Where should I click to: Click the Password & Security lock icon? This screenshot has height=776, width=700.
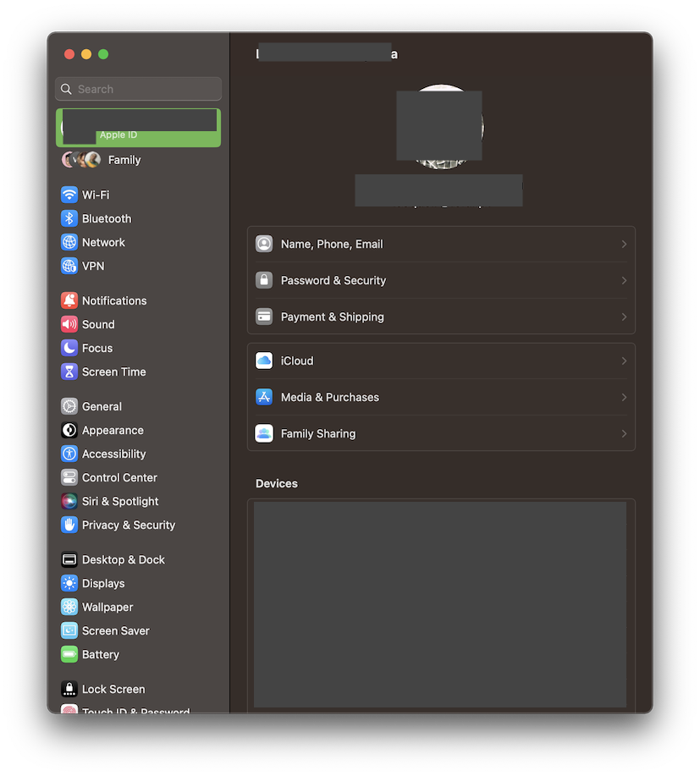pyautogui.click(x=264, y=280)
